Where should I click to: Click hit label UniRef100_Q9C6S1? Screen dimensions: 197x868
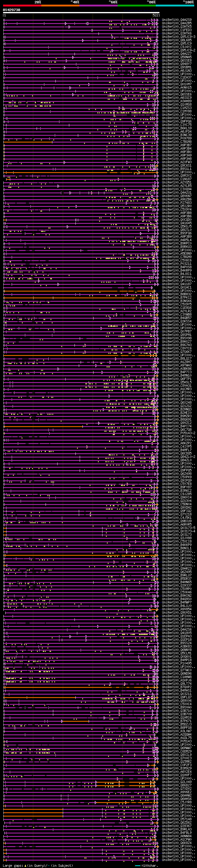click(177, 165)
